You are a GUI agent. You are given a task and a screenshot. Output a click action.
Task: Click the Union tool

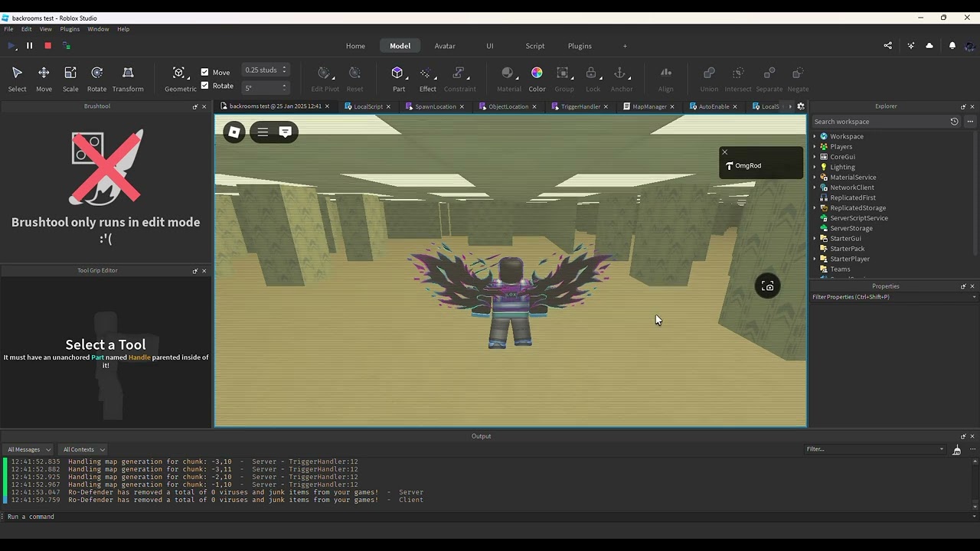[709, 79]
